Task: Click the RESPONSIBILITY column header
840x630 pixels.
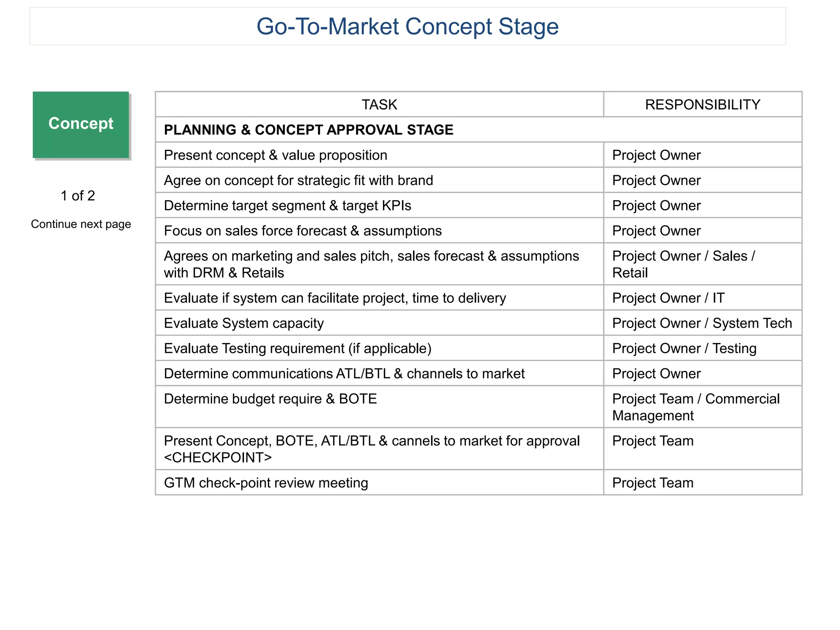Action: 703,105
